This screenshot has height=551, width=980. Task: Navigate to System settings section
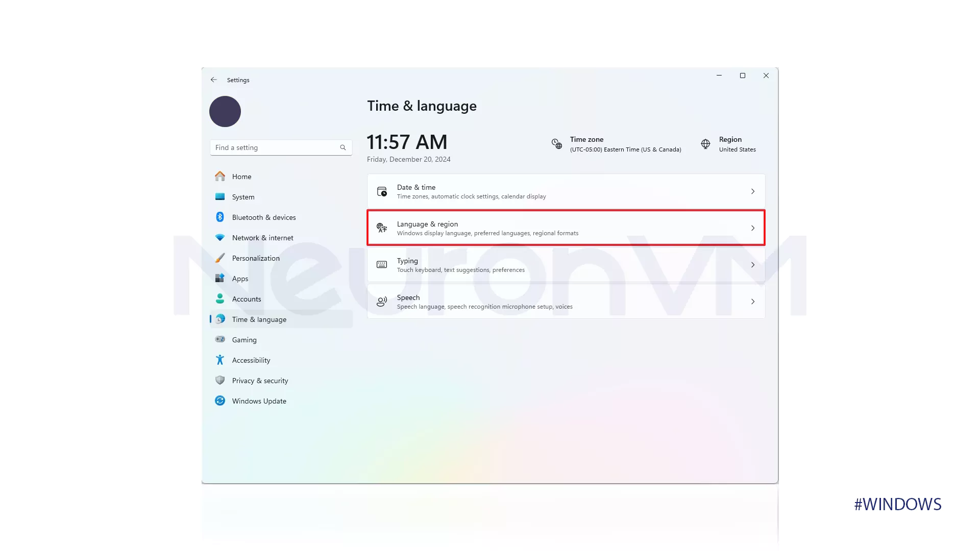pyautogui.click(x=243, y=196)
